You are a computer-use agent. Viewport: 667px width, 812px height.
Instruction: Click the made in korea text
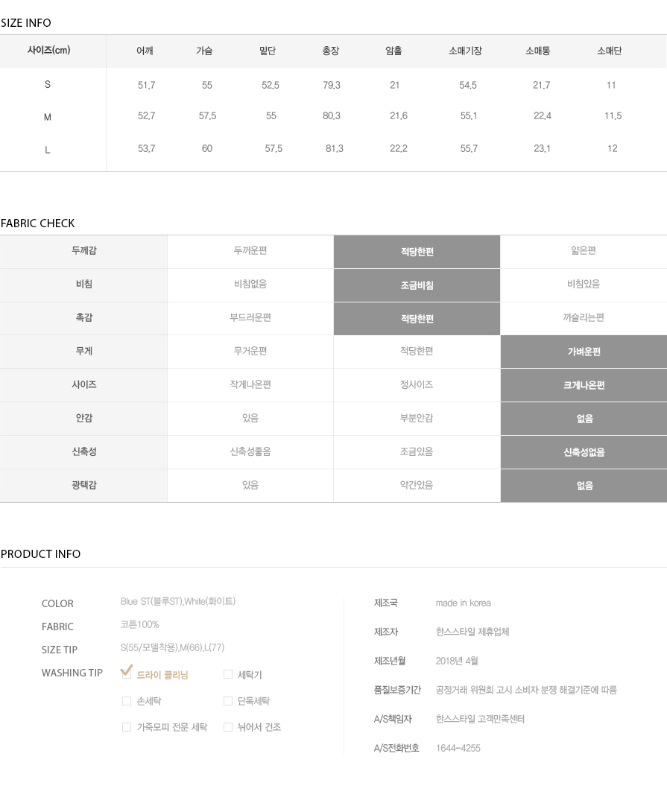[464, 603]
